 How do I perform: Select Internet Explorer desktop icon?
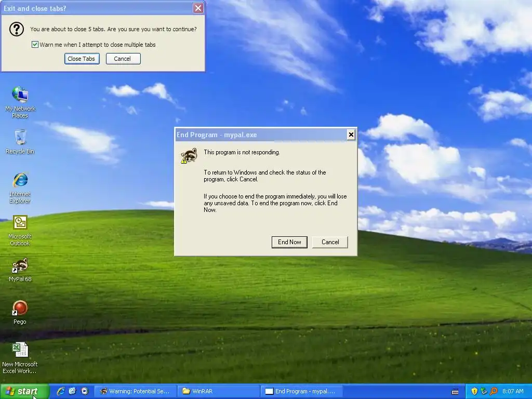coord(20,188)
